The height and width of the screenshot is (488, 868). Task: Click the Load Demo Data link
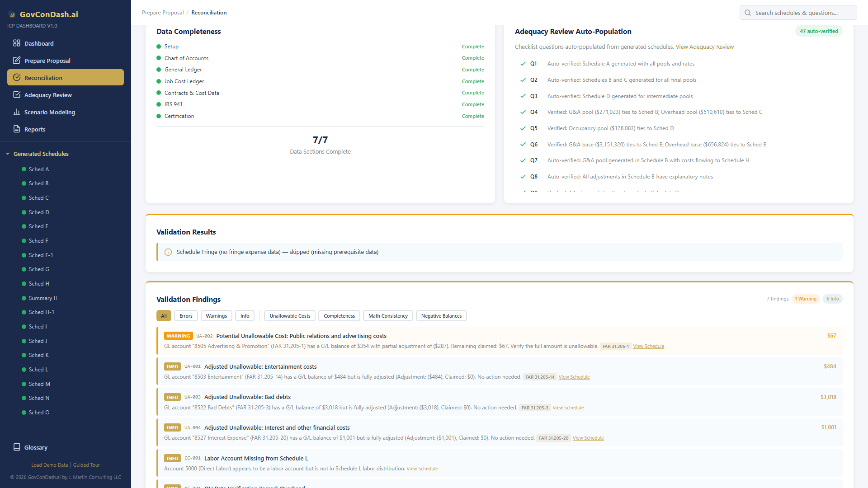[x=49, y=465]
